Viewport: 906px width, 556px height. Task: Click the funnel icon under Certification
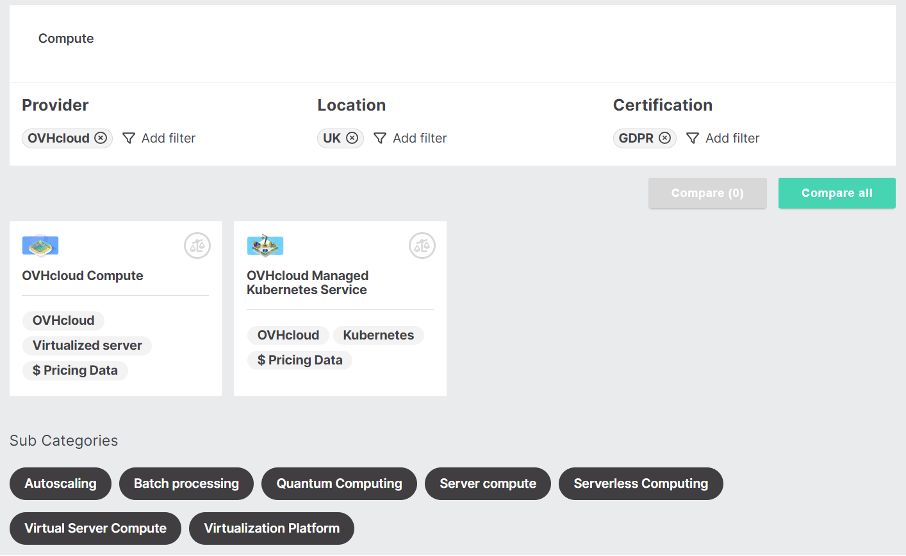click(692, 138)
